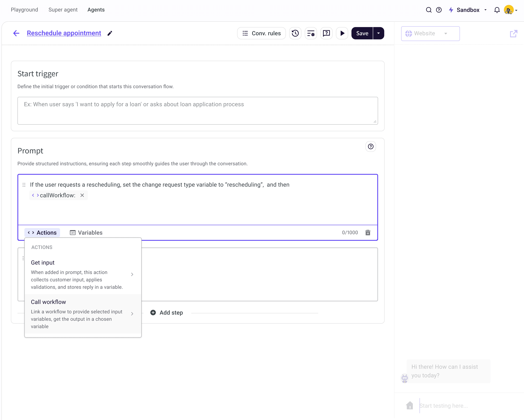Open chat preview in new window
Viewport: 524px width, 420px height.
click(513, 34)
